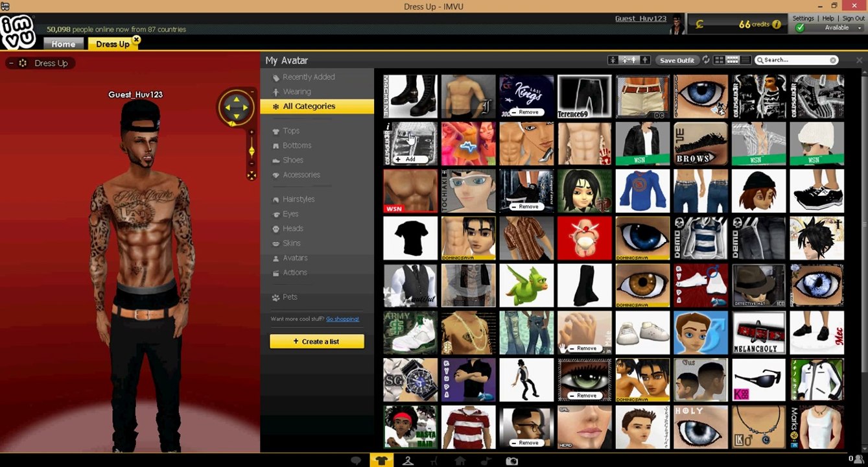Viewport: 868px width, 467px height.
Task: Switch to small thumbnail grid view
Action: (x=733, y=60)
